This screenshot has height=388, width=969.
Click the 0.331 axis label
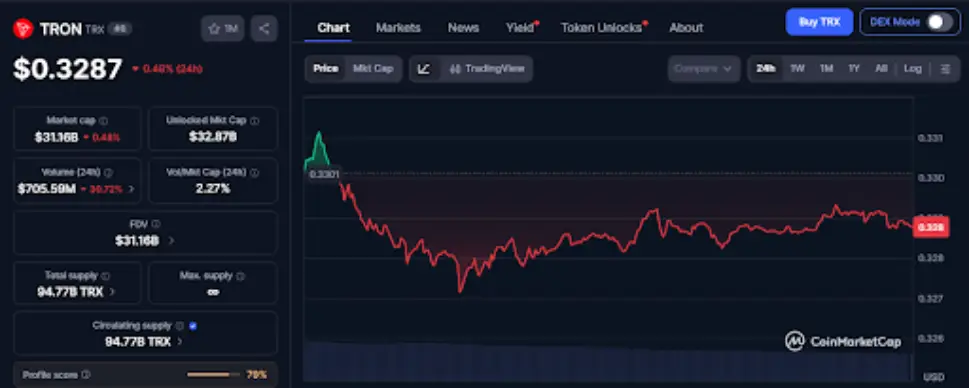[930, 138]
